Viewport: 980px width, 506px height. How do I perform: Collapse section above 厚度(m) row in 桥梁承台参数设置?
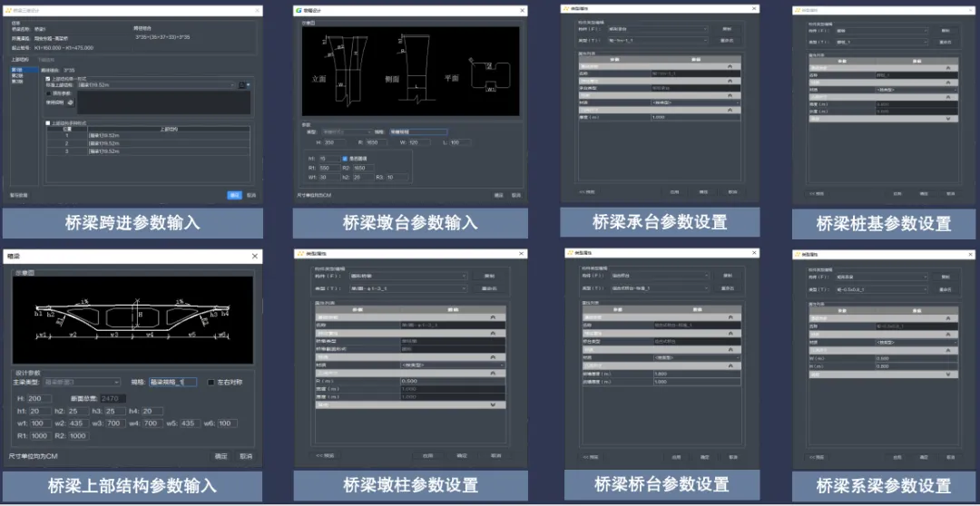(730, 110)
